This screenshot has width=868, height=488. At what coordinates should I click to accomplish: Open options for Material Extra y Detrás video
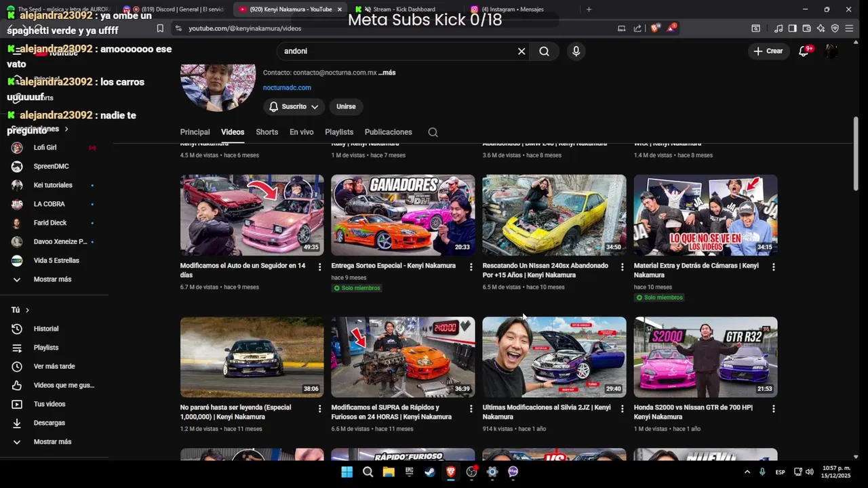pyautogui.click(x=773, y=267)
